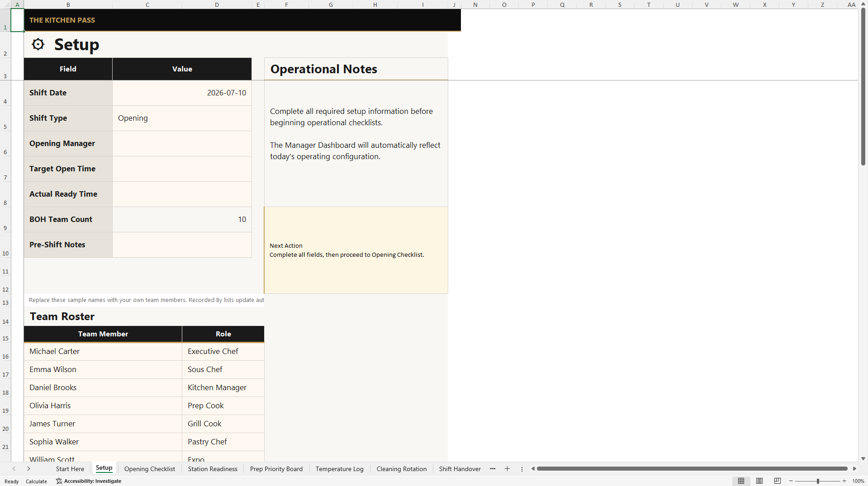Open the Temperature Log sheet tab
Viewport: 868px width, 486px height.
(x=339, y=469)
